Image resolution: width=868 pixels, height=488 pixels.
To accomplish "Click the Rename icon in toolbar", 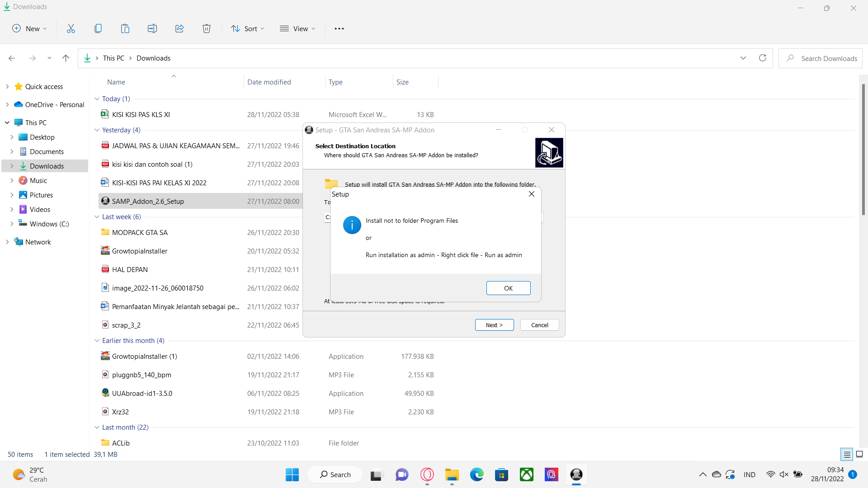I will click(152, 28).
